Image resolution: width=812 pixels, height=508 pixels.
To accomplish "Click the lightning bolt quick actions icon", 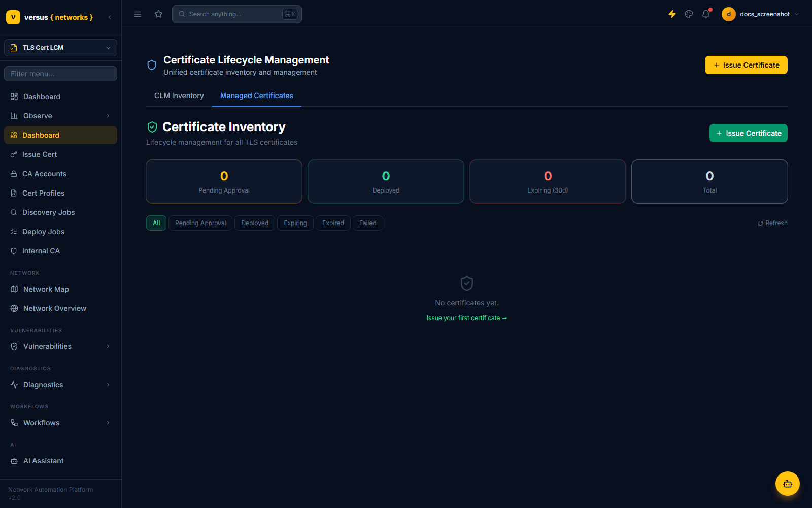I will click(x=672, y=14).
